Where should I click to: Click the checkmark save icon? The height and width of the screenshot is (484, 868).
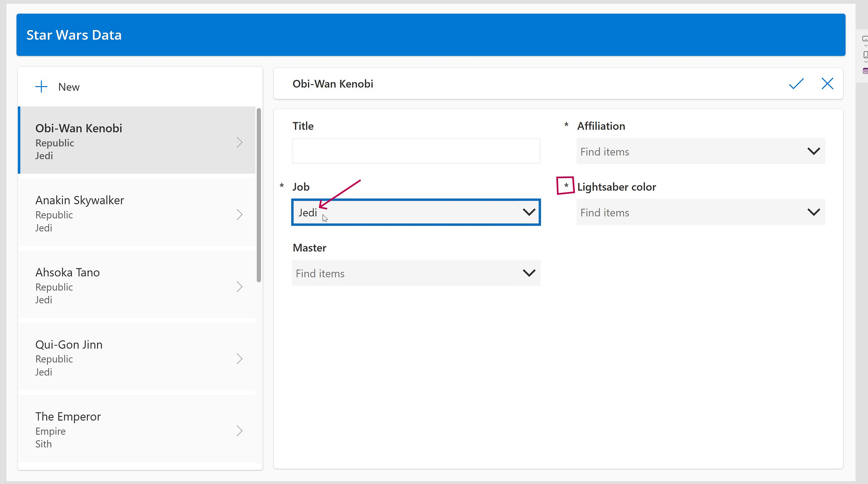pos(796,84)
